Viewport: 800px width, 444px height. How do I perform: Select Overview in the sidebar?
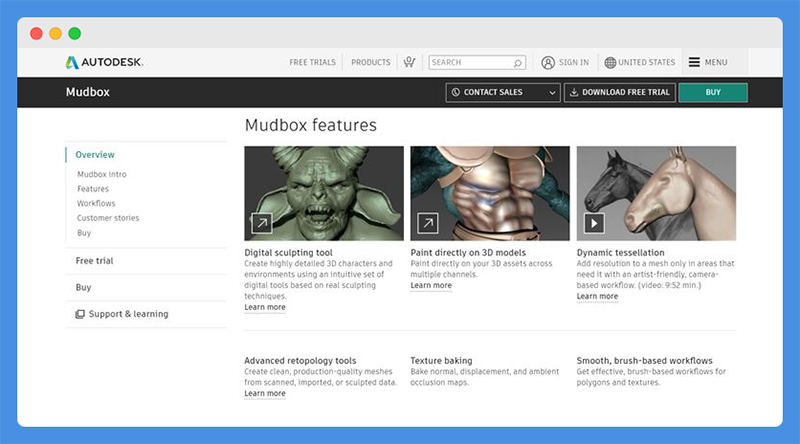(x=95, y=155)
